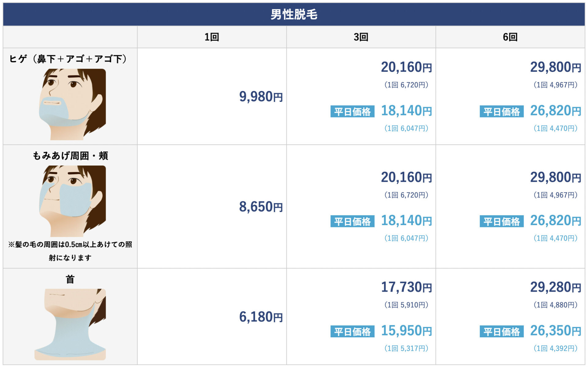This screenshot has height=368, width=588.
Task: Select the 6回 column header
Action: (510, 37)
